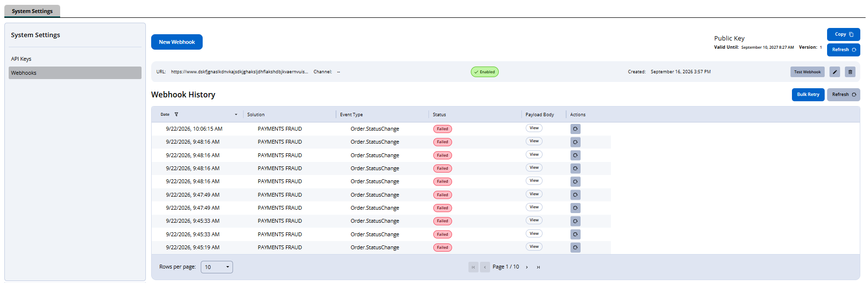Open Date column sort dropdown arrow
Viewport: 868px width, 283px height.
(x=236, y=115)
